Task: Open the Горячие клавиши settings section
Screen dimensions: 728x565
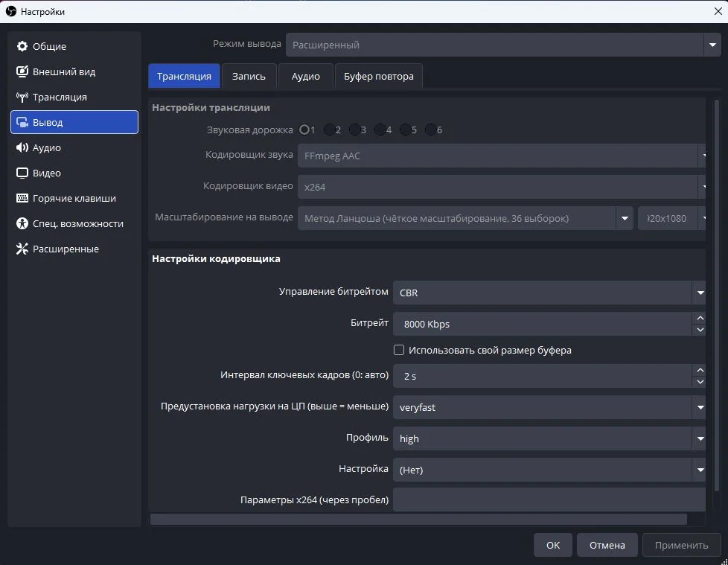Action: coord(74,198)
